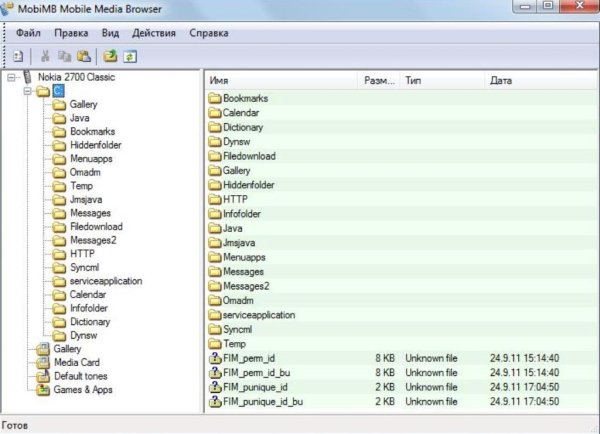
Task: Select serviceapplication folder in the tree
Action: coord(106,281)
